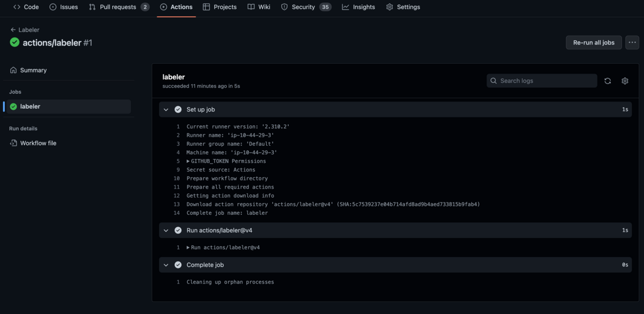Collapse the Run actions/labeler@v4 step
The image size is (644, 314).
[166, 230]
